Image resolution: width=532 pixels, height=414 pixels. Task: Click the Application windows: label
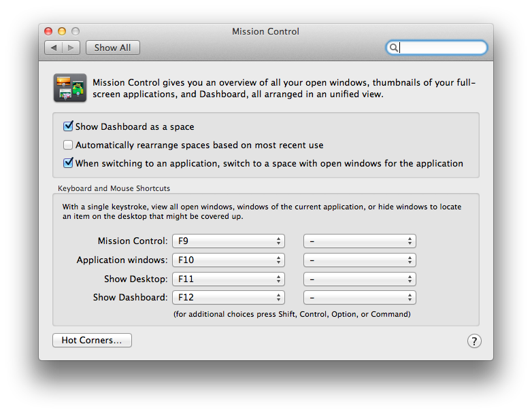[122, 260]
